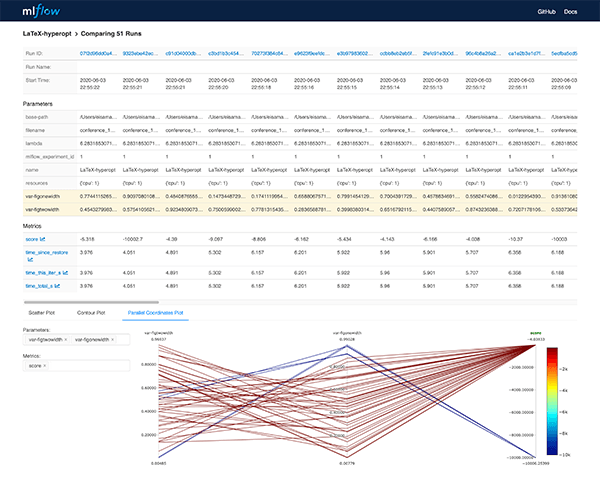Click the var-figonewidth axis in the plot
Screen dimensions: 600x487
pos(347,401)
